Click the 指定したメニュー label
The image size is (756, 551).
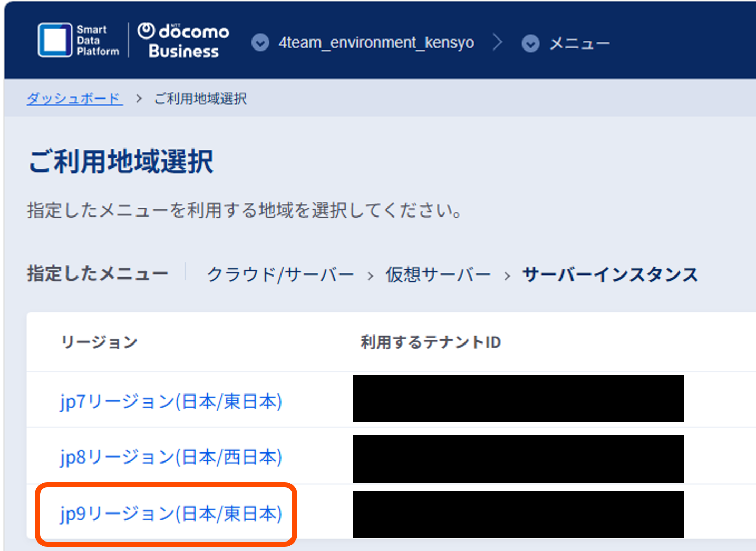click(98, 274)
